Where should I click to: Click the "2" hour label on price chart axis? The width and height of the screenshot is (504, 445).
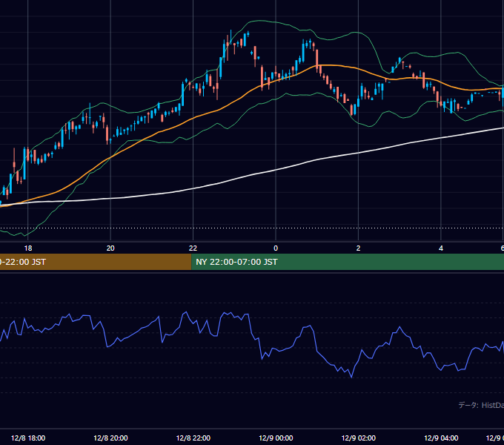(x=358, y=248)
